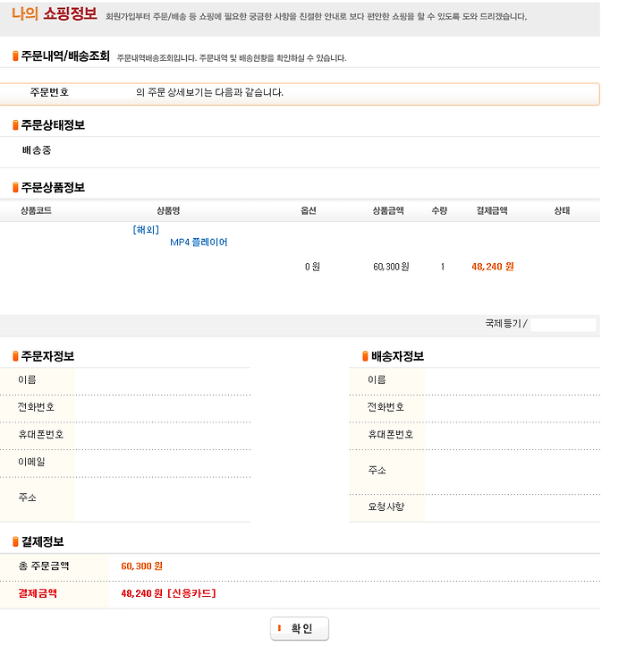Screen dimensions: 644x647
Task: Click the red 결제금액 label in 결제정보
Action: pyautogui.click(x=38, y=593)
